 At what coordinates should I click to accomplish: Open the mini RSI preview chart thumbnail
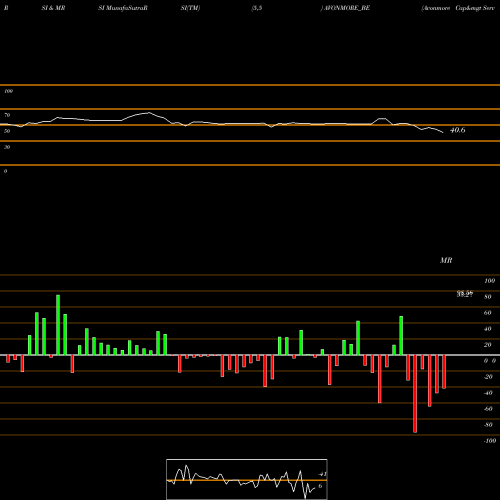coord(247,479)
